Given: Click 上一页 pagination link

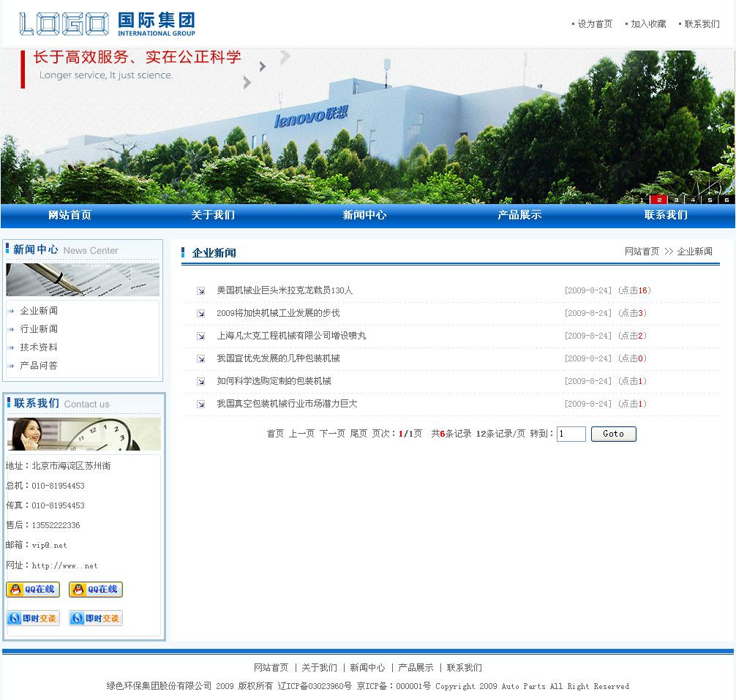Looking at the screenshot, I should pyautogui.click(x=301, y=434).
